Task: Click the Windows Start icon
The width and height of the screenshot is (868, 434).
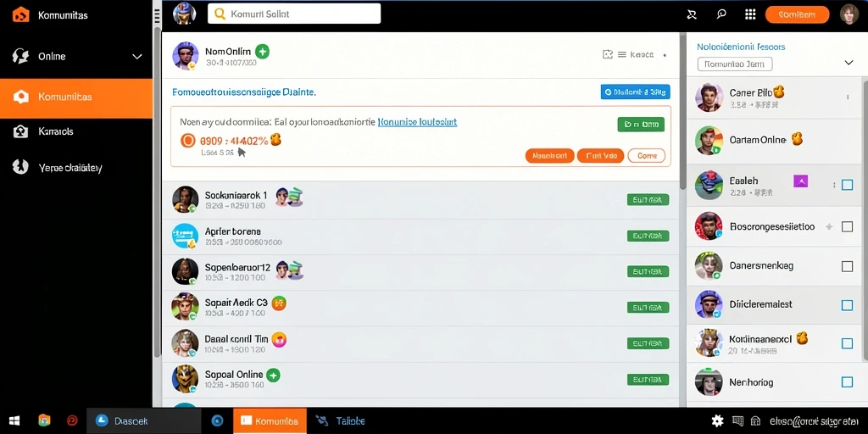Action: click(x=14, y=420)
